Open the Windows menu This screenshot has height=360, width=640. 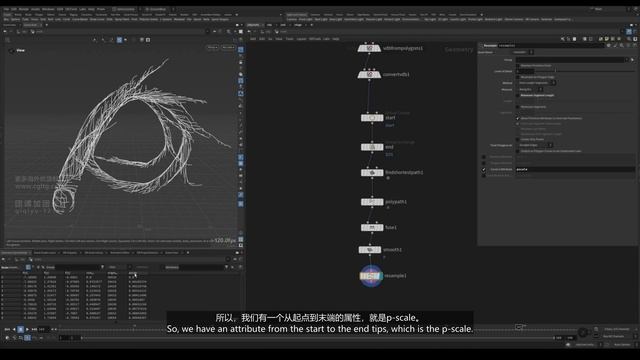click(x=48, y=9)
